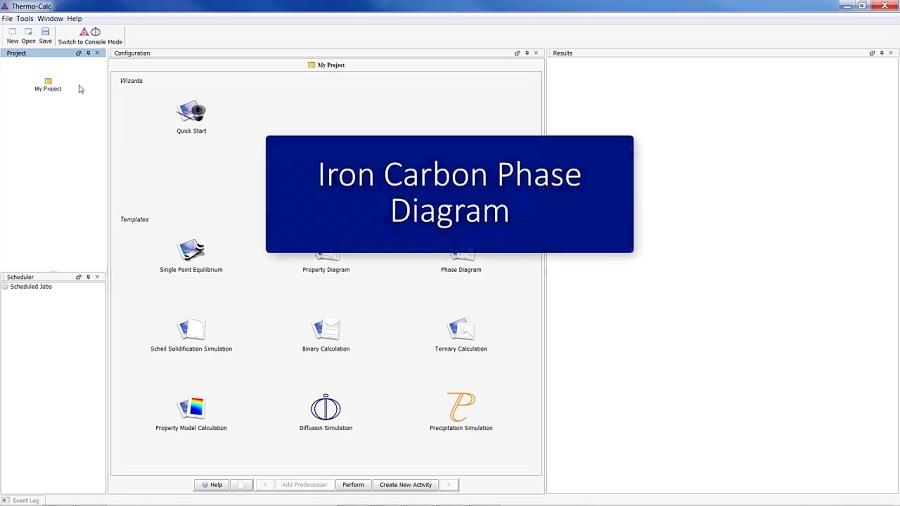Open the Scheil Solidification Simulation template
This screenshot has width=900, height=506.
[191, 330]
